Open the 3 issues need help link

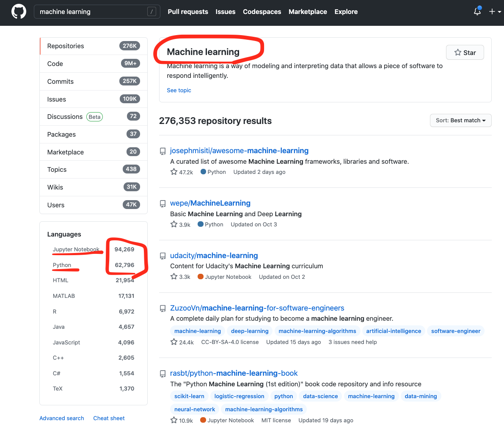pyautogui.click(x=353, y=342)
